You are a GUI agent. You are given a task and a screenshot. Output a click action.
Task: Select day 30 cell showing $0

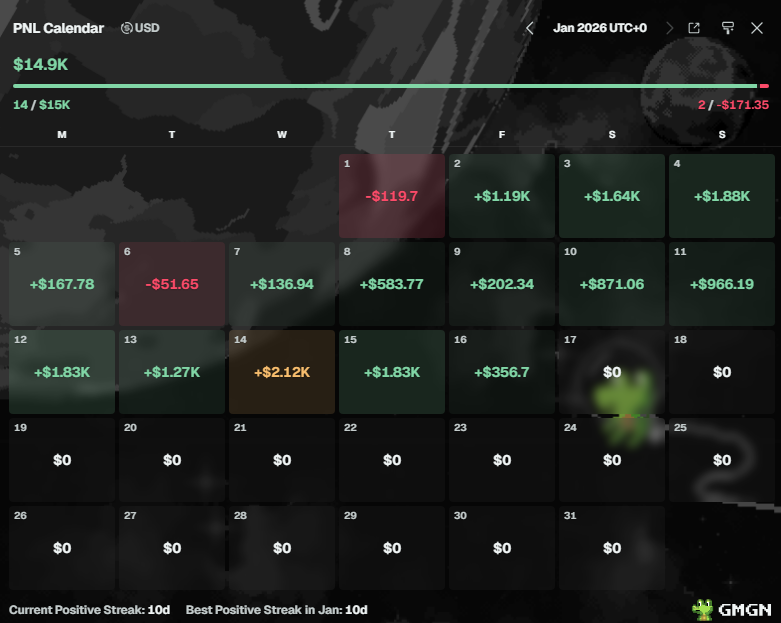tap(502, 548)
